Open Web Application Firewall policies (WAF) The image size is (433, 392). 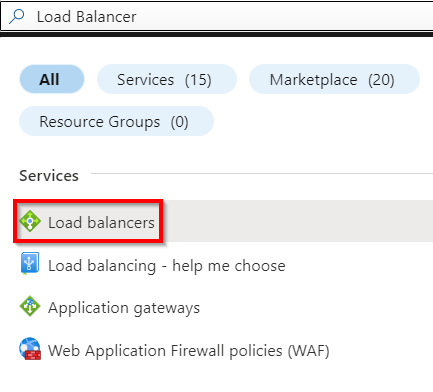(189, 351)
